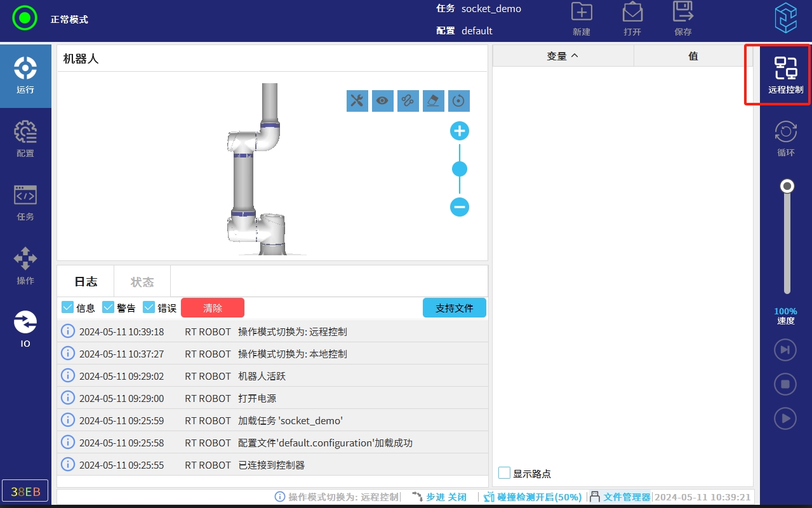Open the 运行 (Run) sidebar page
812x508 pixels.
pos(25,76)
